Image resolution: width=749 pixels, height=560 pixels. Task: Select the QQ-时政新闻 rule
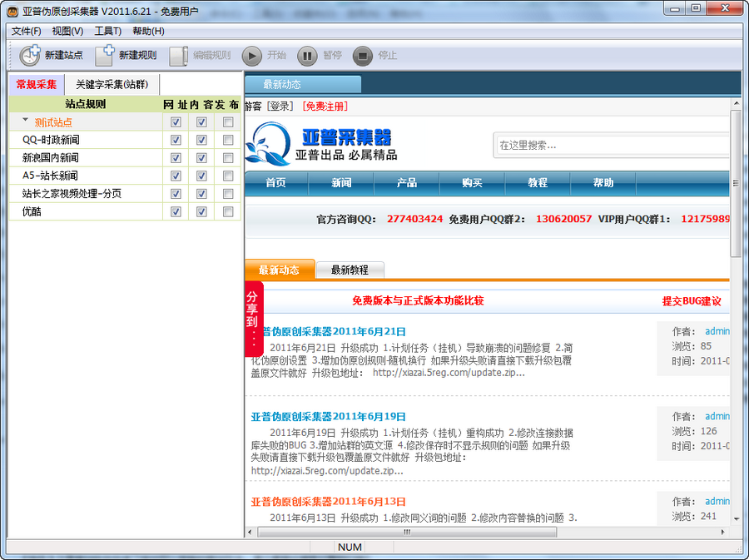click(51, 140)
